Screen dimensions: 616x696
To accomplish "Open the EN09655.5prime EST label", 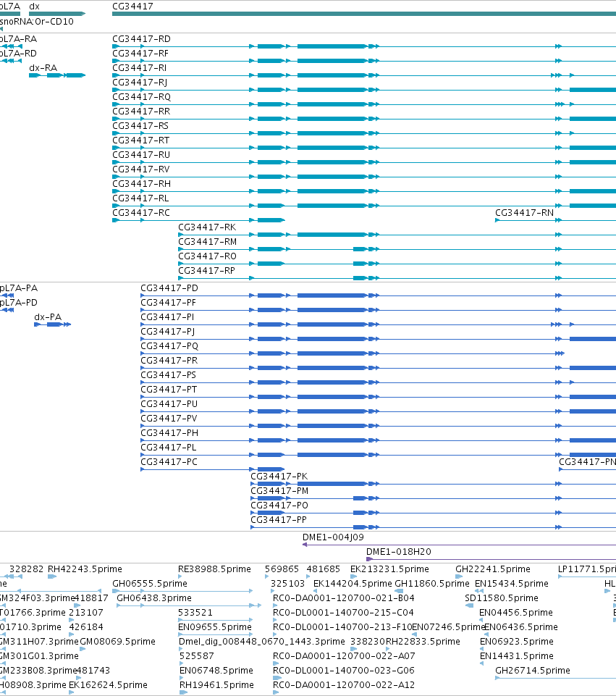I will (215, 626).
